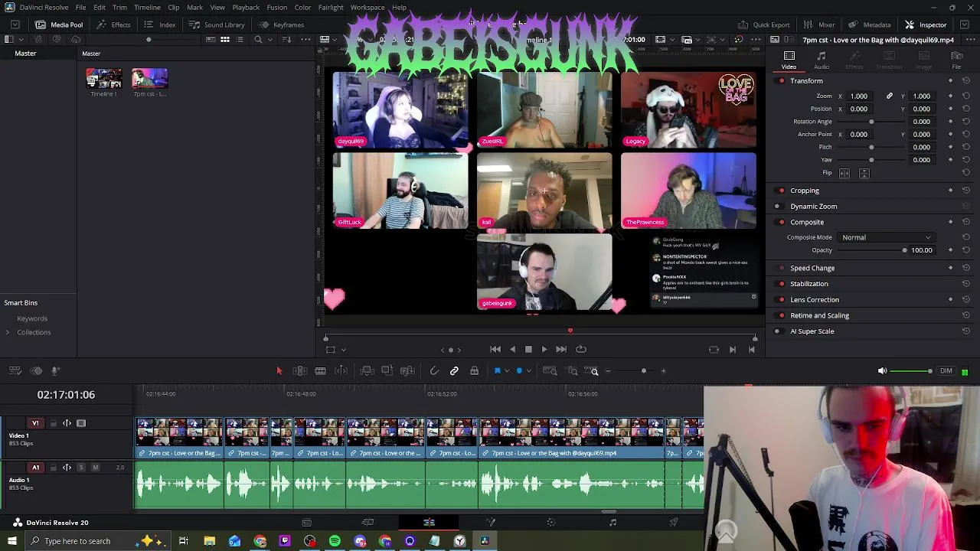Open the Fairlight menu

(x=331, y=8)
